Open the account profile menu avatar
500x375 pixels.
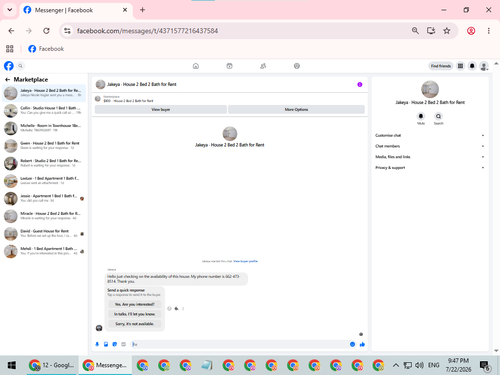(484, 66)
